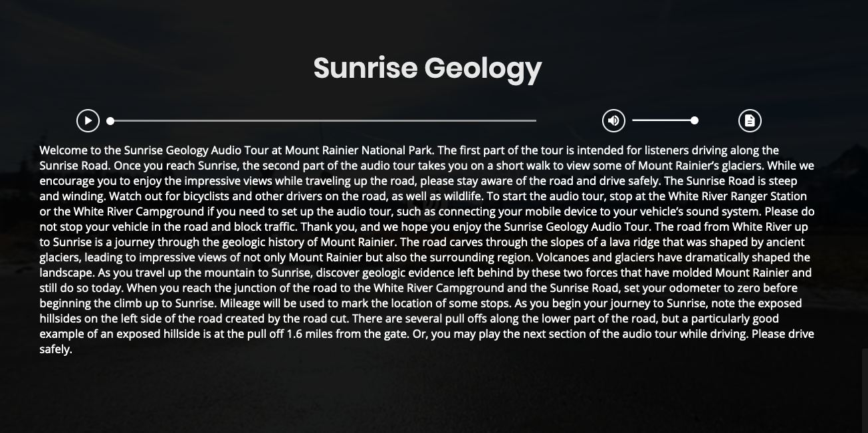868x433 pixels.
Task: Click the page scrollbar thumb on right edge
Action: (x=865, y=390)
